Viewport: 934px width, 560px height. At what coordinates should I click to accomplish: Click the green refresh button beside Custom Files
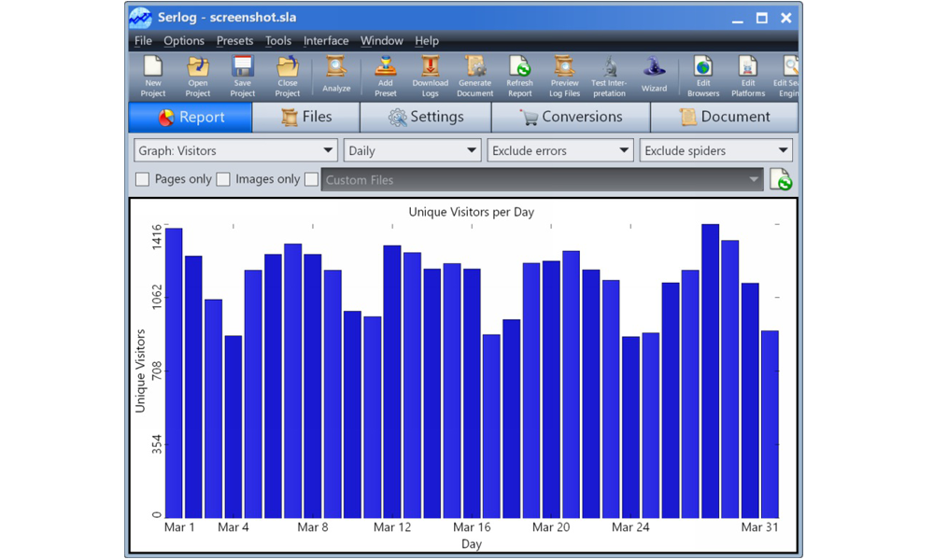coord(781,179)
